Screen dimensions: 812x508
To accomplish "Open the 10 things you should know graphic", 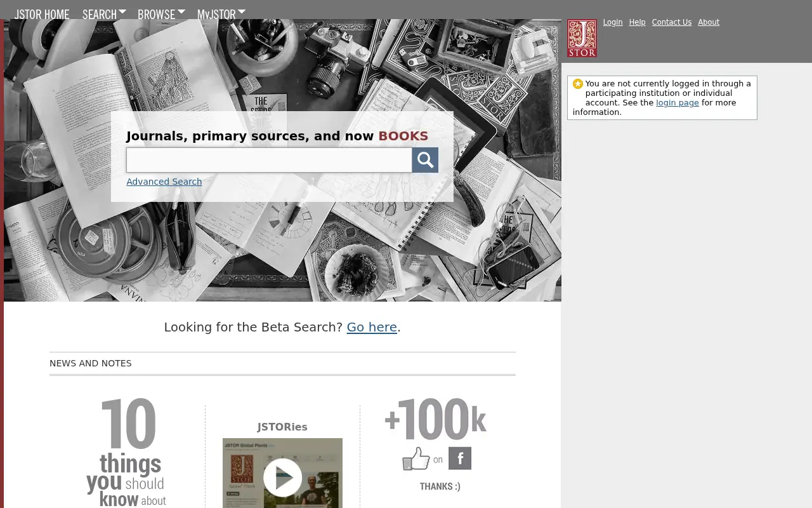I will pos(128,452).
